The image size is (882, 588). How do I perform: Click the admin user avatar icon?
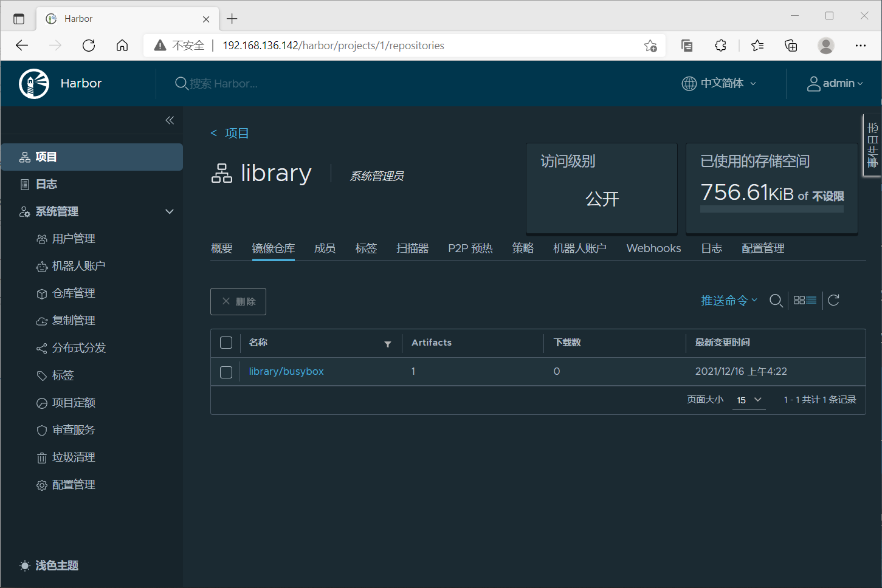[x=813, y=83]
